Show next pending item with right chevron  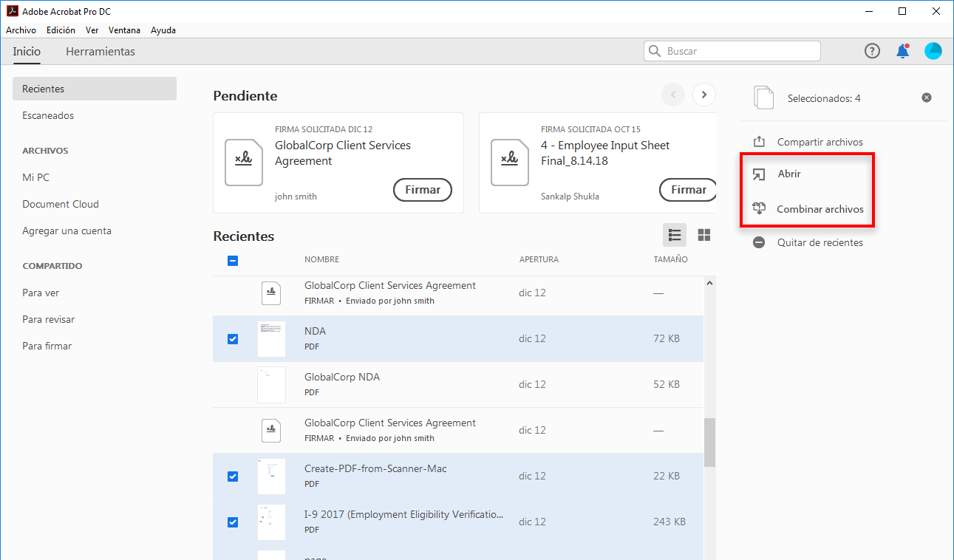(x=704, y=95)
